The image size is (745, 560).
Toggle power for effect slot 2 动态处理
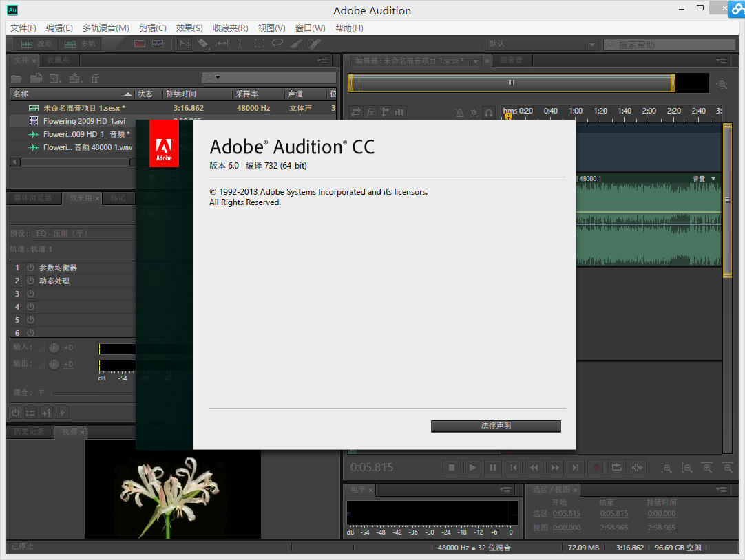point(30,281)
